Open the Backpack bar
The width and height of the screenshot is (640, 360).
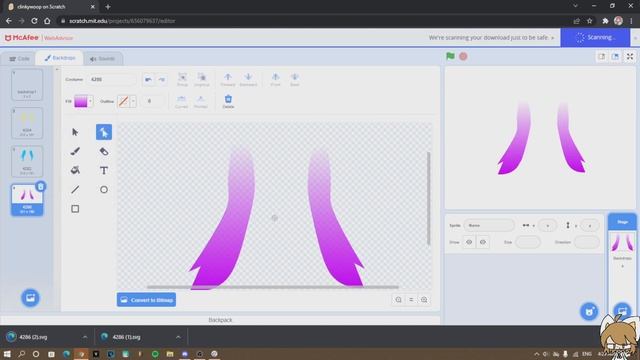tap(220, 320)
